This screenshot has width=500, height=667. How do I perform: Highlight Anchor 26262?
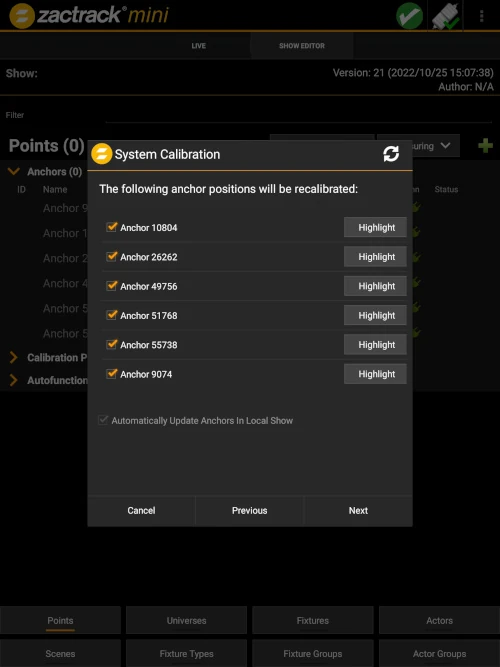click(375, 257)
